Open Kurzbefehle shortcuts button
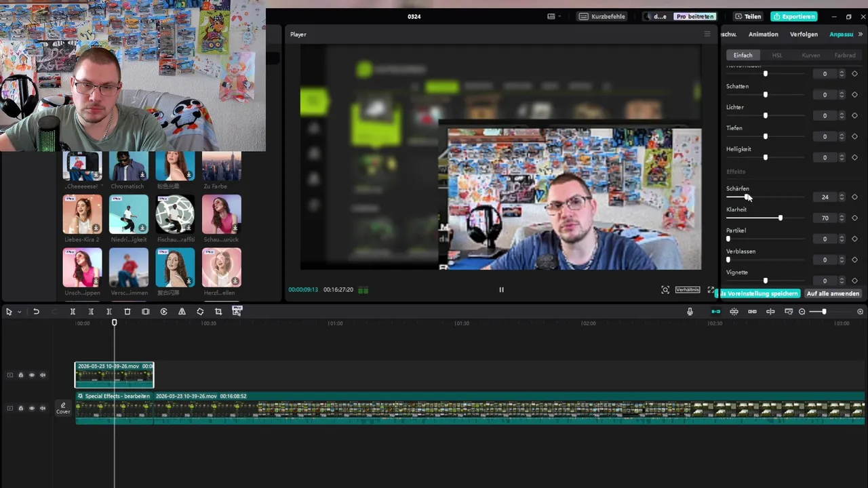The height and width of the screenshot is (488, 868). [x=602, y=16]
